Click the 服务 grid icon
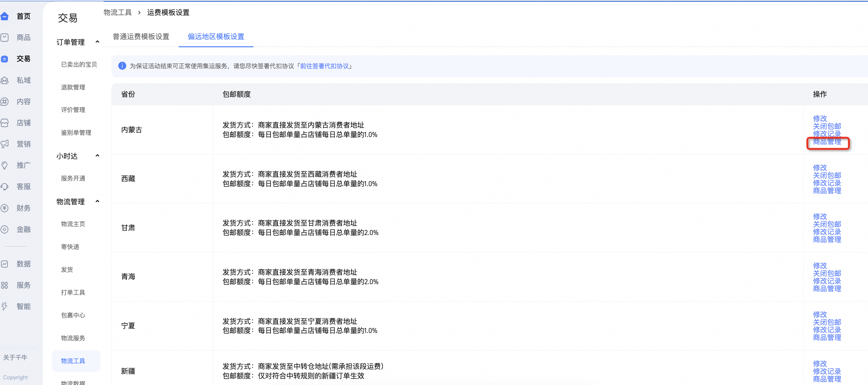 4,285
